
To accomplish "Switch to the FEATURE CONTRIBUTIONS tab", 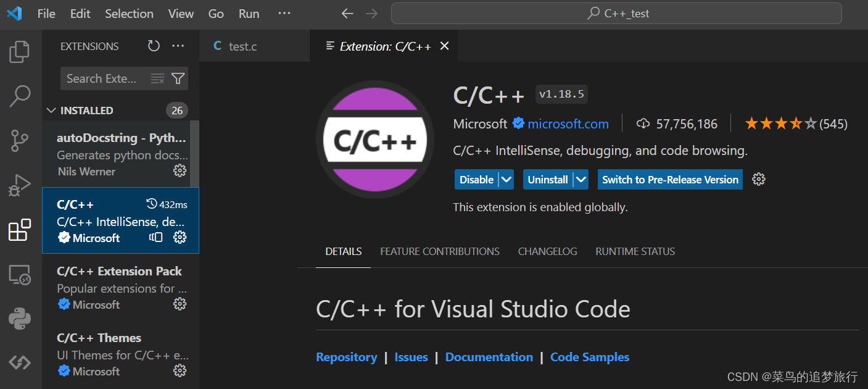I will coord(440,251).
